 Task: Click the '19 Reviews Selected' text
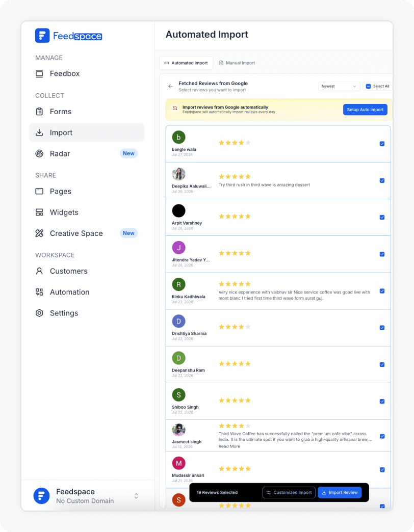pos(217,493)
